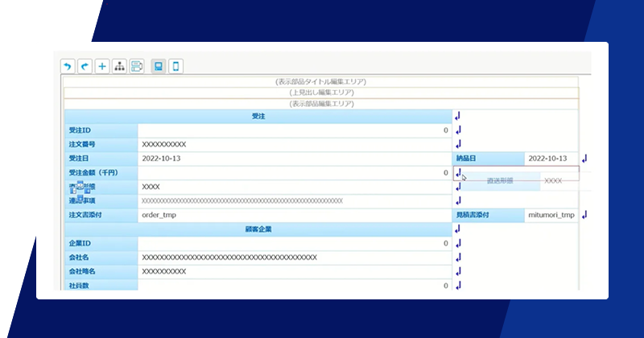Image resolution: width=644 pixels, height=338 pixels.
Task: Click the 表示部品タイトル編集エリア row
Action: coord(320,82)
